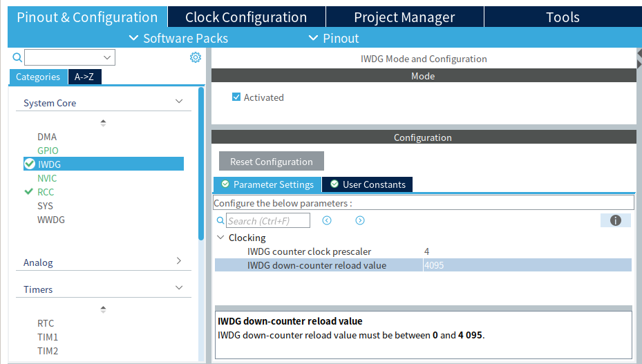Click the settings gear icon in categories panel
This screenshot has width=642, height=364.
[x=196, y=57]
